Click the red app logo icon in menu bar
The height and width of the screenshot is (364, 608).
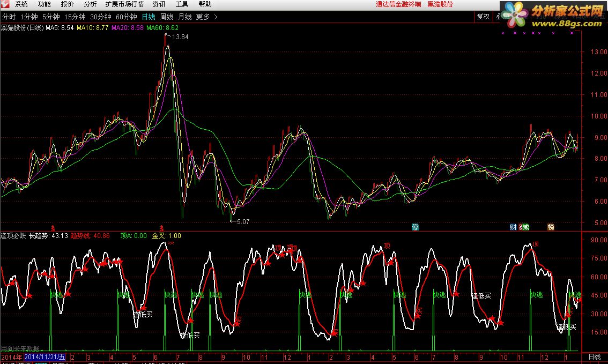pos(5,4)
